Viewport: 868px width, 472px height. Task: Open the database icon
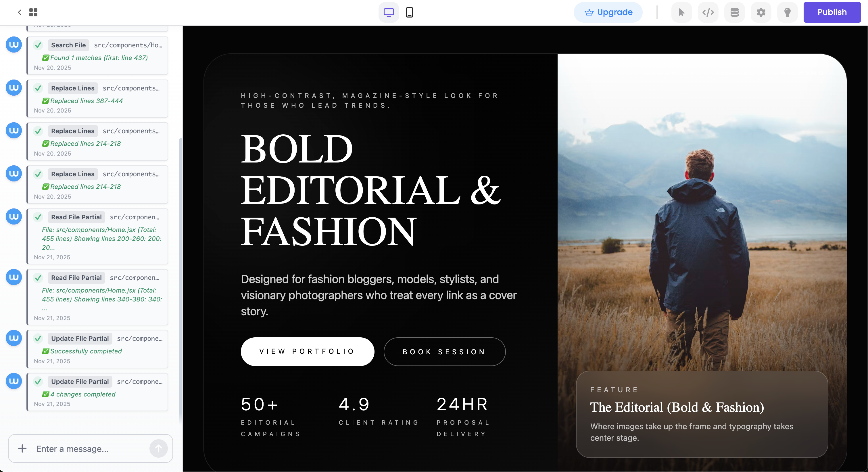(x=735, y=12)
